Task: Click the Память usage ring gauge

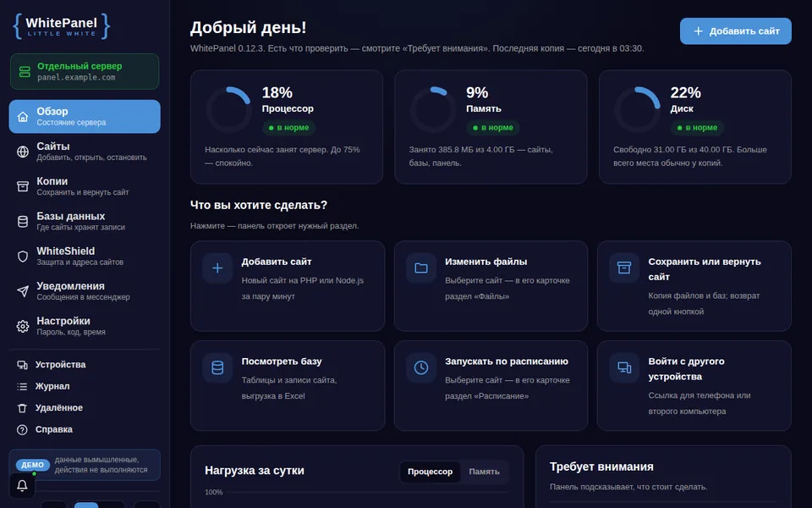Action: click(x=433, y=110)
